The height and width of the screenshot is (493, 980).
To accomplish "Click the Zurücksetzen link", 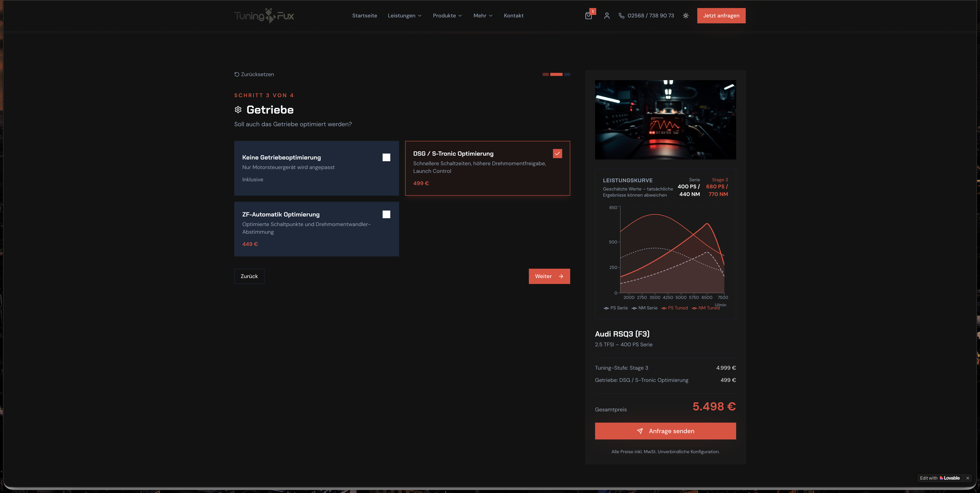I will coord(254,75).
